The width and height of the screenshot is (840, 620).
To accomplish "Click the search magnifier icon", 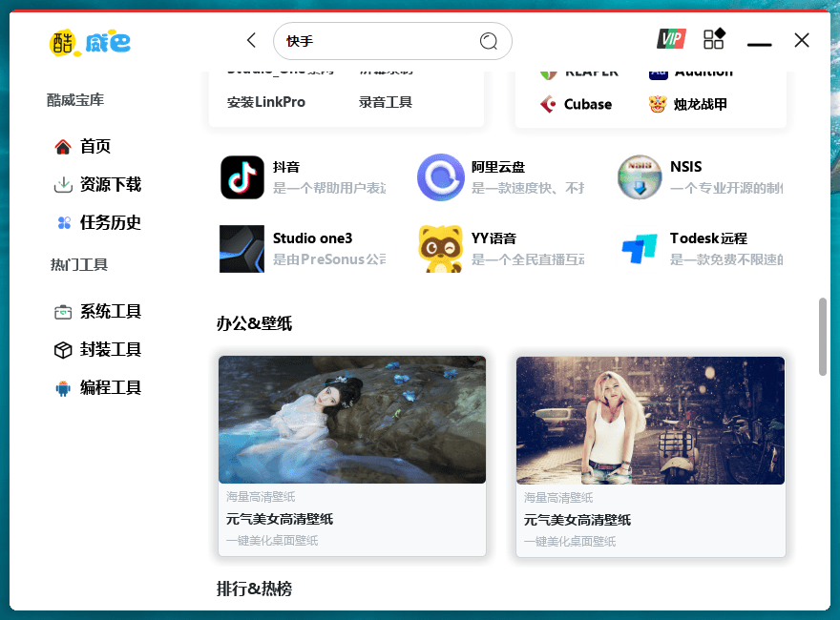I will click(x=488, y=41).
